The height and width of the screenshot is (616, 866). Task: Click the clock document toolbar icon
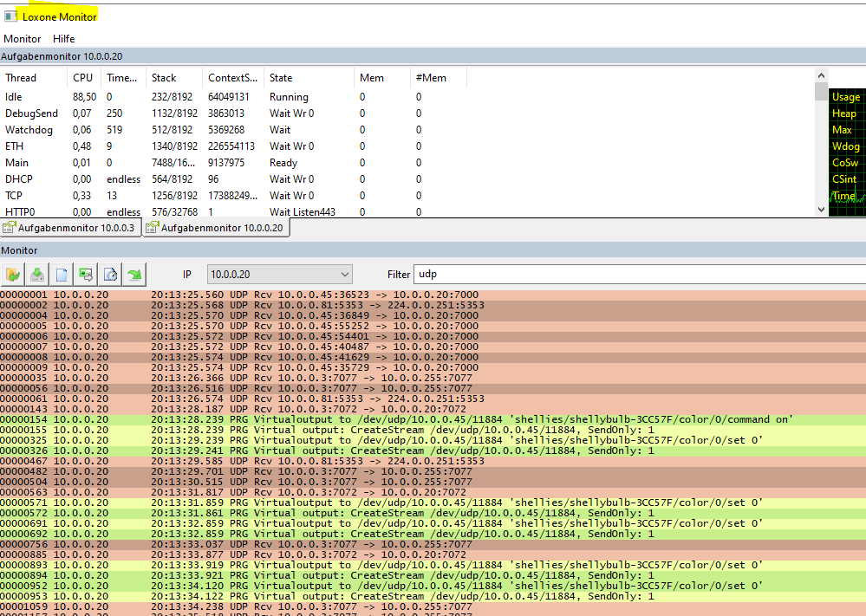tap(110, 275)
